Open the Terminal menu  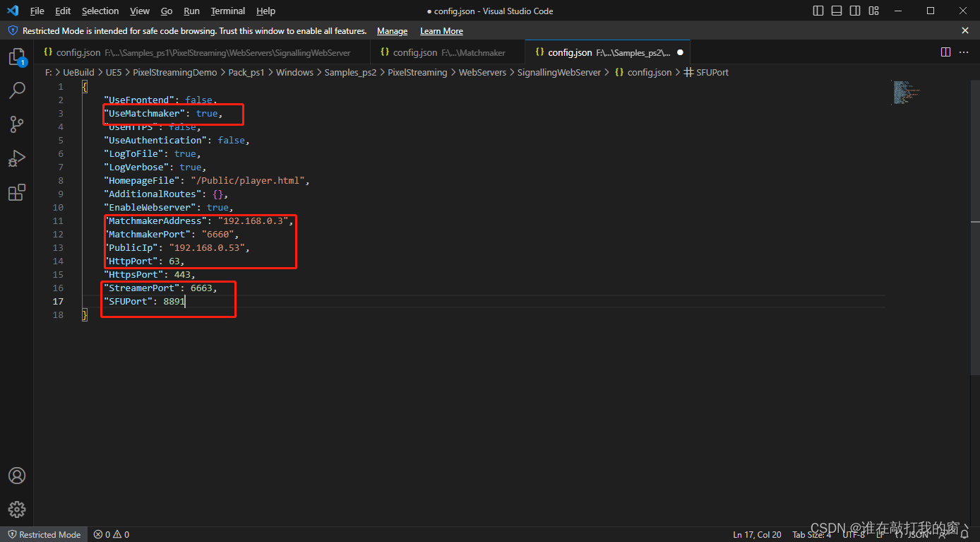(x=228, y=11)
